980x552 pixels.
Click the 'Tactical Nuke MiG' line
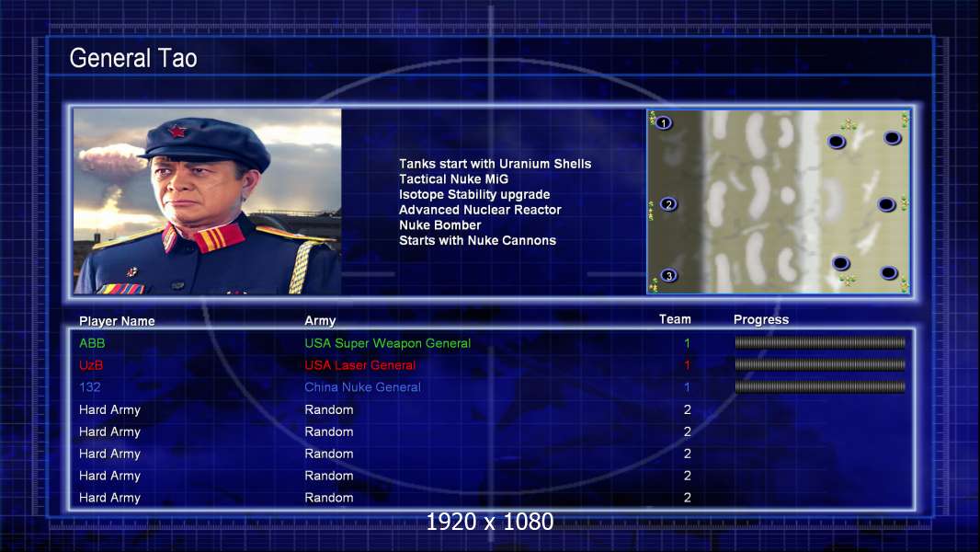click(x=454, y=178)
